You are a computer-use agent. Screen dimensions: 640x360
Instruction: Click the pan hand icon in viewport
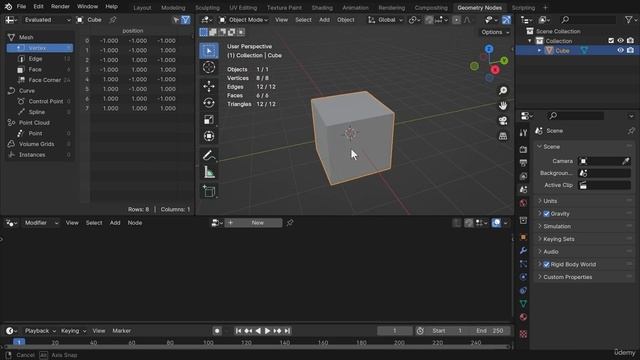pos(503,106)
